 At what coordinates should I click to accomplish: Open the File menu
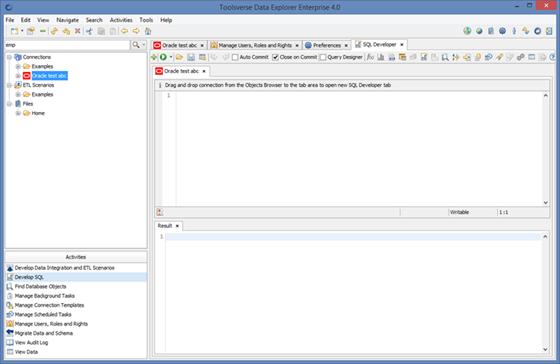point(10,20)
